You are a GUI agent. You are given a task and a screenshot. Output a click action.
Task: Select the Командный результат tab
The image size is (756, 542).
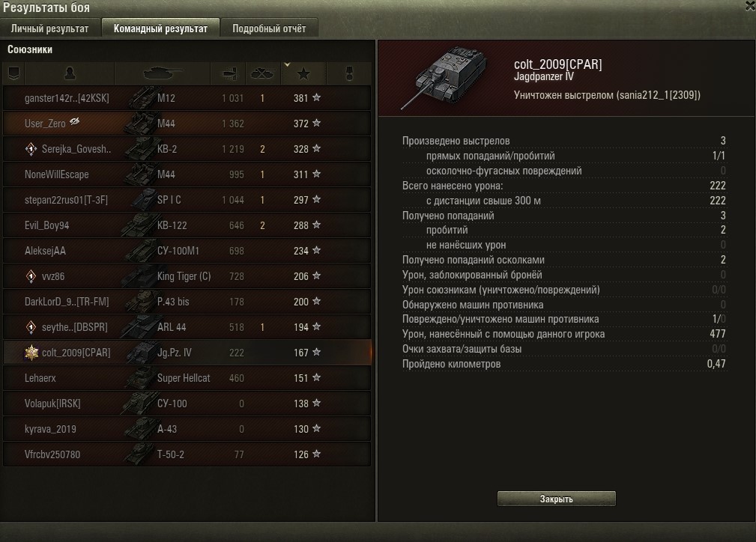click(x=160, y=28)
